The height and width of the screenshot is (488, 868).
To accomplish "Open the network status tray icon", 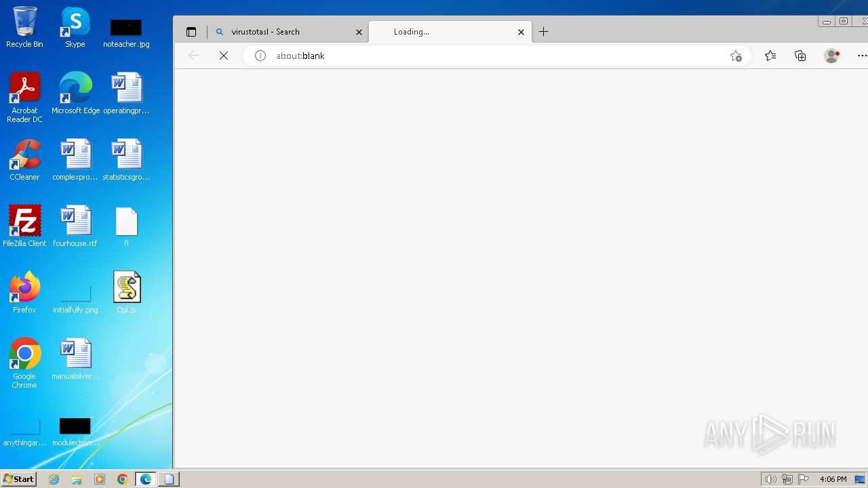I will 787,479.
